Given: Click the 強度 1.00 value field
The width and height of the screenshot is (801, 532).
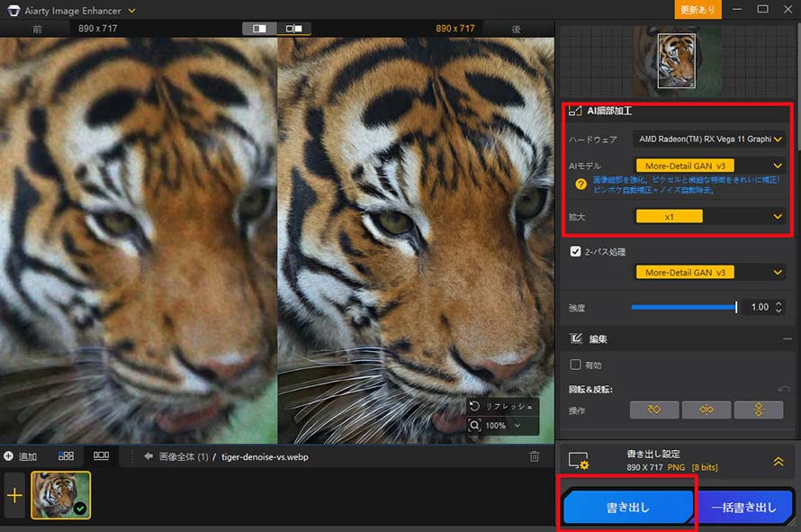Looking at the screenshot, I should (x=759, y=307).
